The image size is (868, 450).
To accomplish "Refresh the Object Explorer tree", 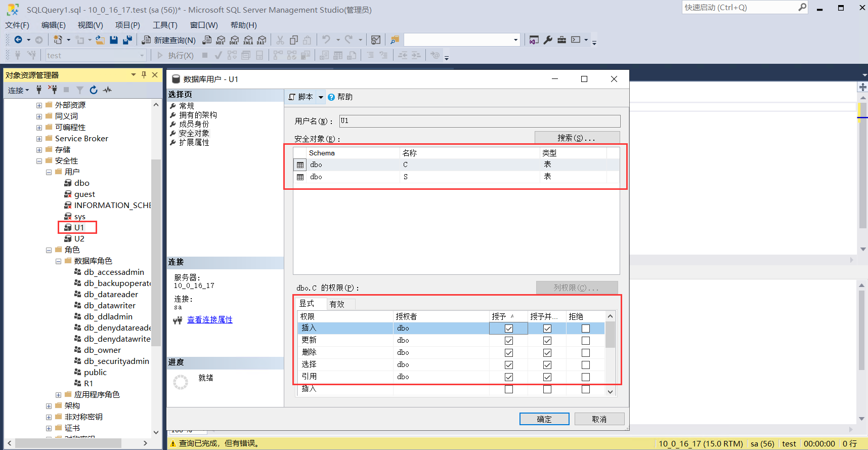I will (x=94, y=90).
